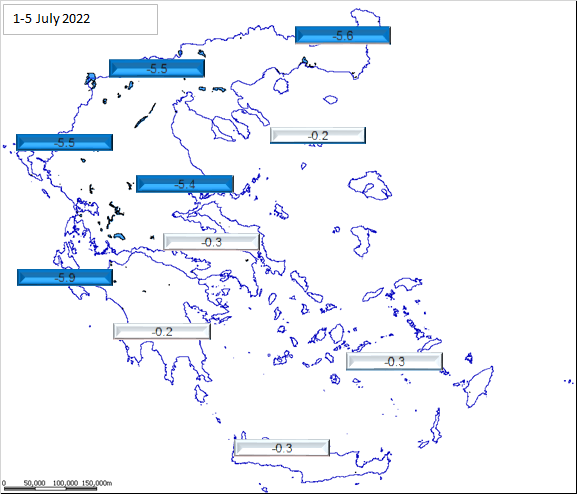577x494 pixels.
Task: Select the blue-filled Trichonida lake shape
Action: tap(119, 236)
